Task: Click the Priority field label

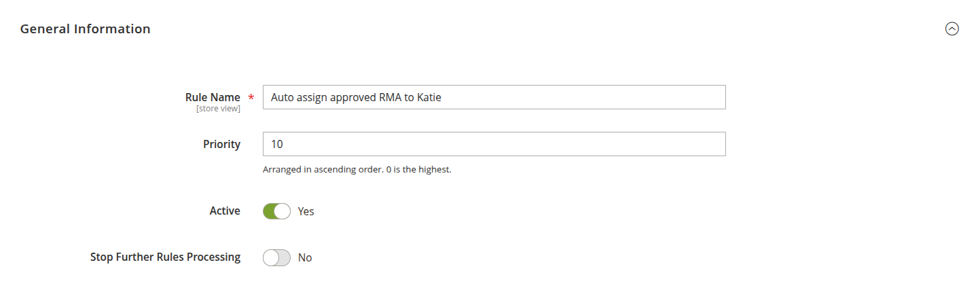Action: point(221,144)
